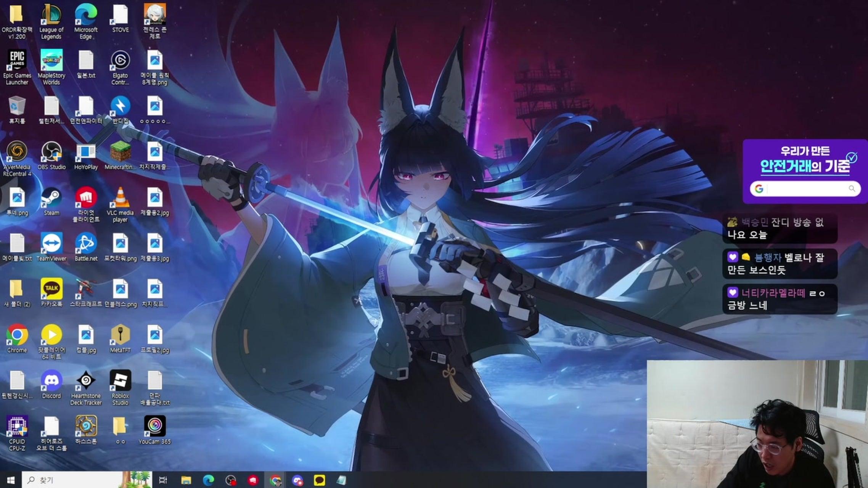868x488 pixels.
Task: Select the Chrome desktop shortcut
Action: [17, 339]
